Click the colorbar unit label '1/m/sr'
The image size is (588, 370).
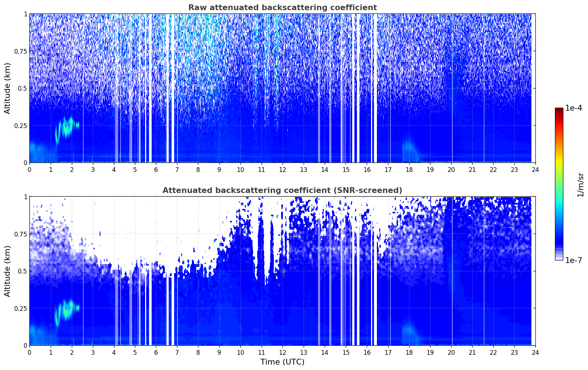580,185
